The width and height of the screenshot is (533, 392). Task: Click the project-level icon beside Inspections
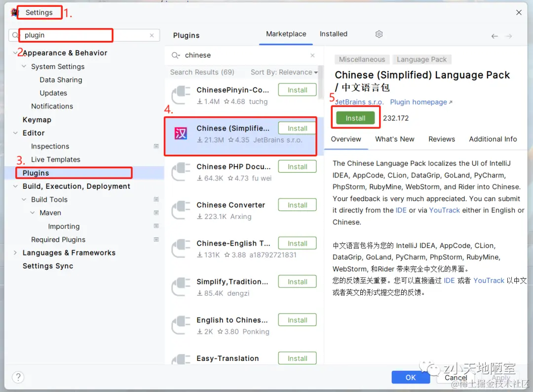pos(156,146)
